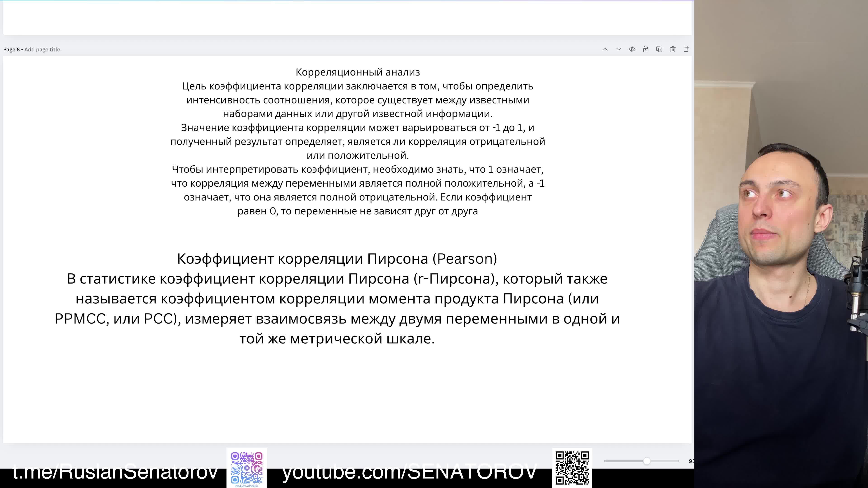
Task: Click the black YouTube QR code
Action: [x=572, y=468]
